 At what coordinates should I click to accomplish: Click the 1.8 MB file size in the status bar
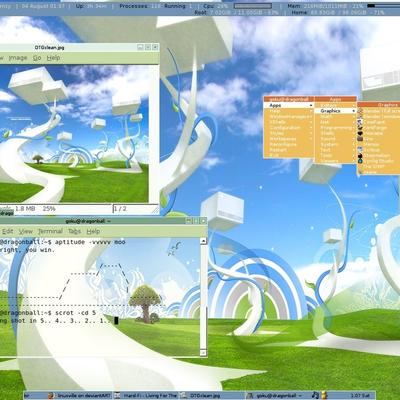pos(25,209)
